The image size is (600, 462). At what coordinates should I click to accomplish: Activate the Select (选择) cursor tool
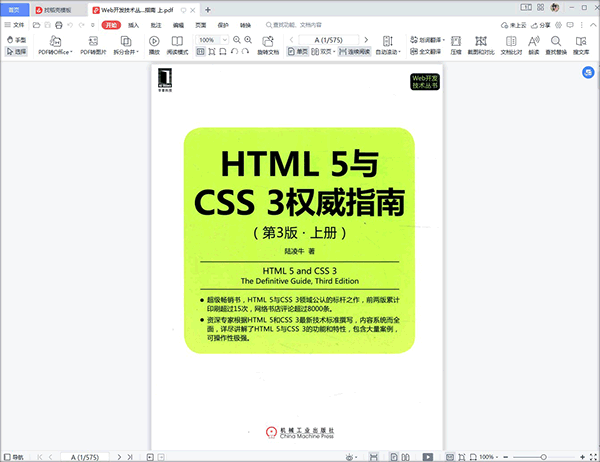(x=16, y=51)
